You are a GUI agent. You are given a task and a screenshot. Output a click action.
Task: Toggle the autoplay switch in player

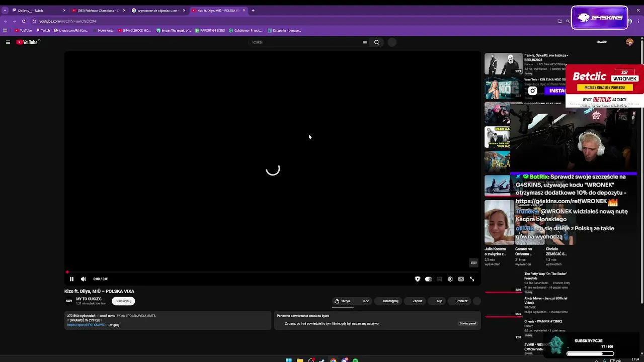point(428,279)
